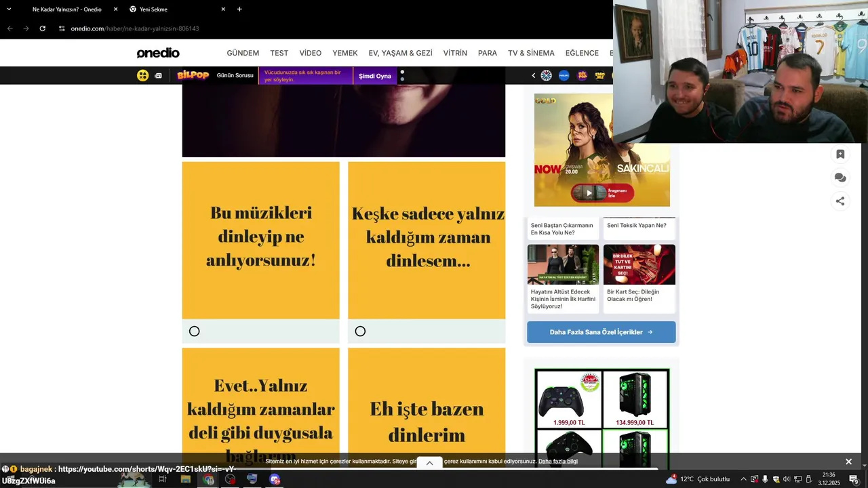Show hidden tray icons chevron

743,479
